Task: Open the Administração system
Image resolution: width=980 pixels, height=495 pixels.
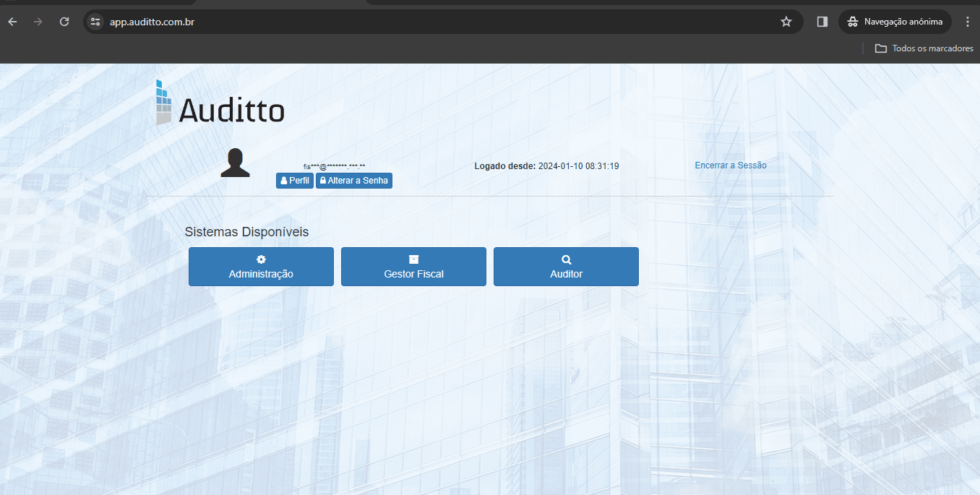Action: tap(261, 267)
